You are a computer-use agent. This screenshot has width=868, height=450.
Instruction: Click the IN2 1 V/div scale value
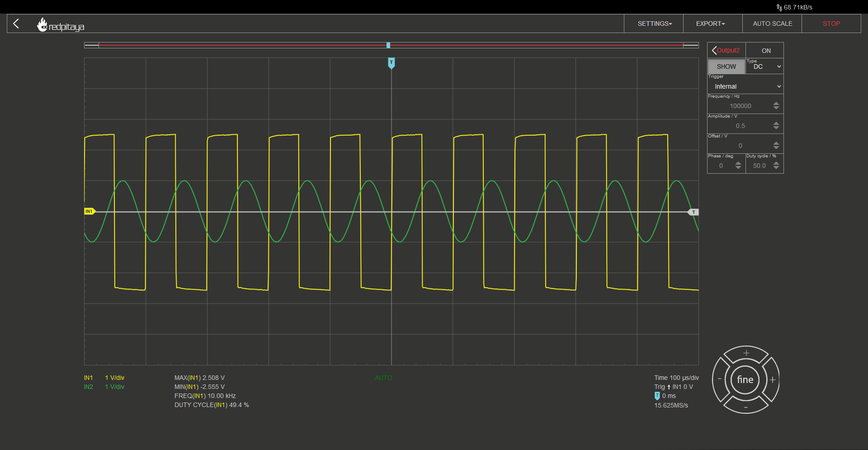[x=114, y=387]
